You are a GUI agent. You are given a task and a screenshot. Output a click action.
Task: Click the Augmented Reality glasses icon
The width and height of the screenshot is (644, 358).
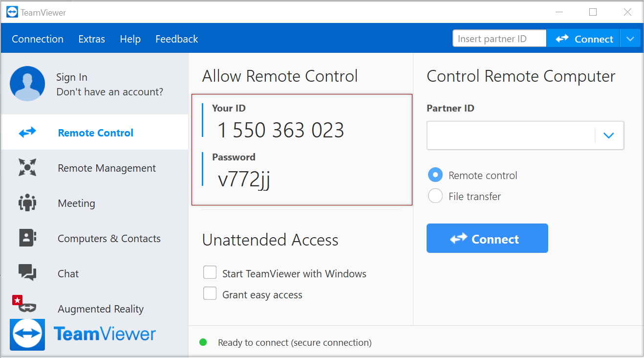coord(27,307)
